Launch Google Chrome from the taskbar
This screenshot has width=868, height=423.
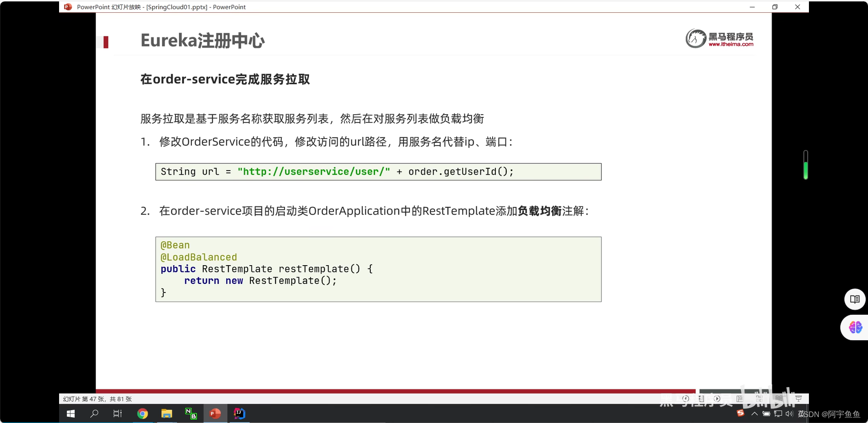(x=143, y=413)
